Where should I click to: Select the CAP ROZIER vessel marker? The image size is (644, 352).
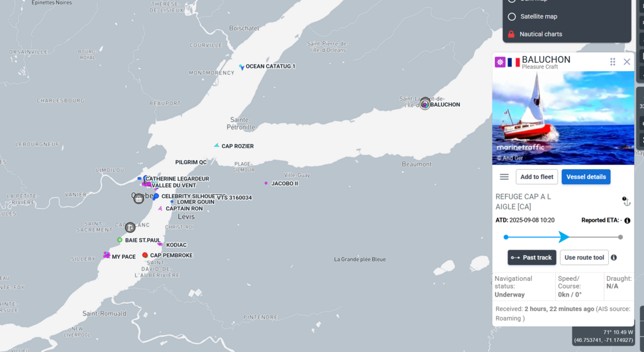216,146
